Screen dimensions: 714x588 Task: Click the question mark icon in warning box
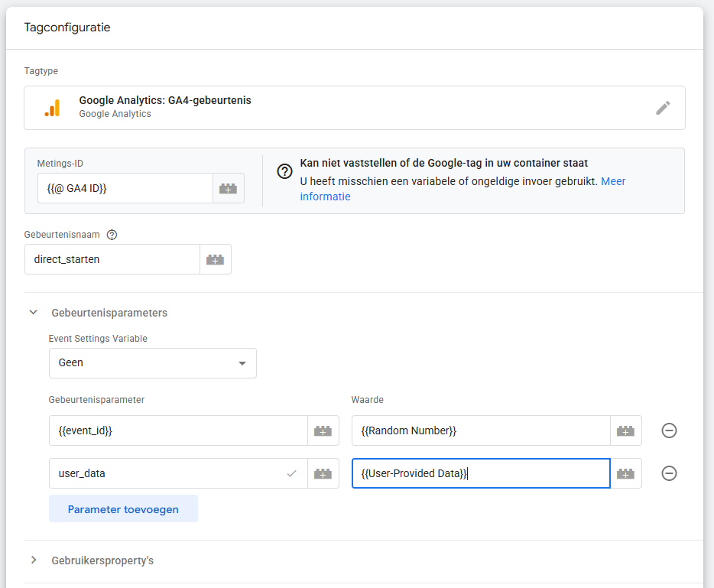pyautogui.click(x=284, y=171)
